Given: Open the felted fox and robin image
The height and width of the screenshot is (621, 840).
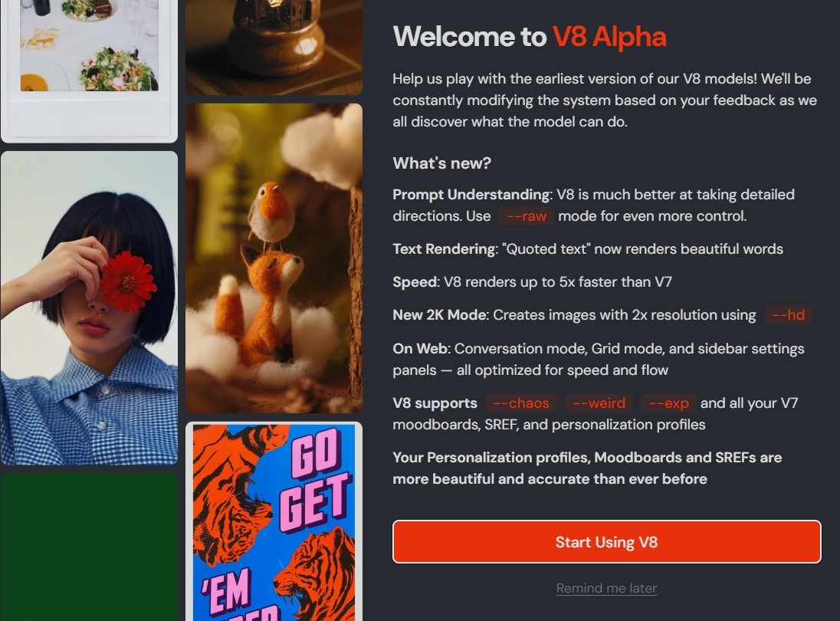Looking at the screenshot, I should pyautogui.click(x=274, y=258).
